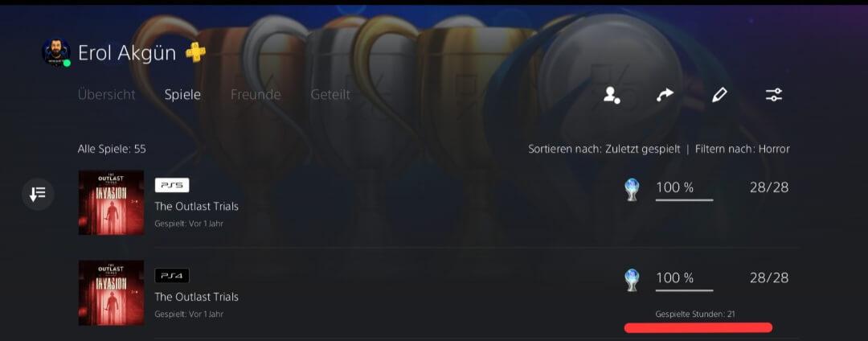Click the PS4 Outlast Trials cover thumbnail
Screen dimensions: 868x341
111,293
